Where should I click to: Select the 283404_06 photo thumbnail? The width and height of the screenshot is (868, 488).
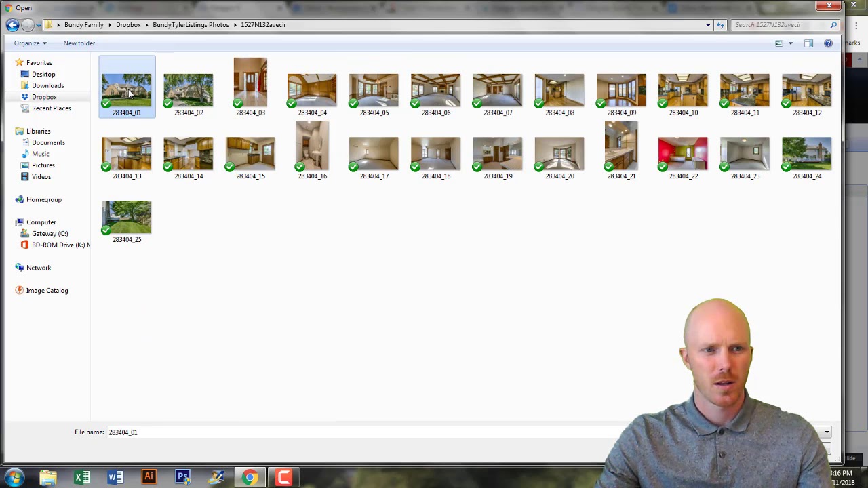pyautogui.click(x=435, y=90)
